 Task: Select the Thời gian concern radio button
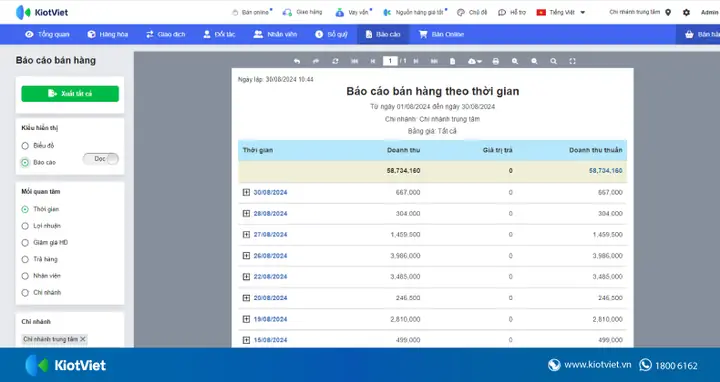tap(25, 209)
